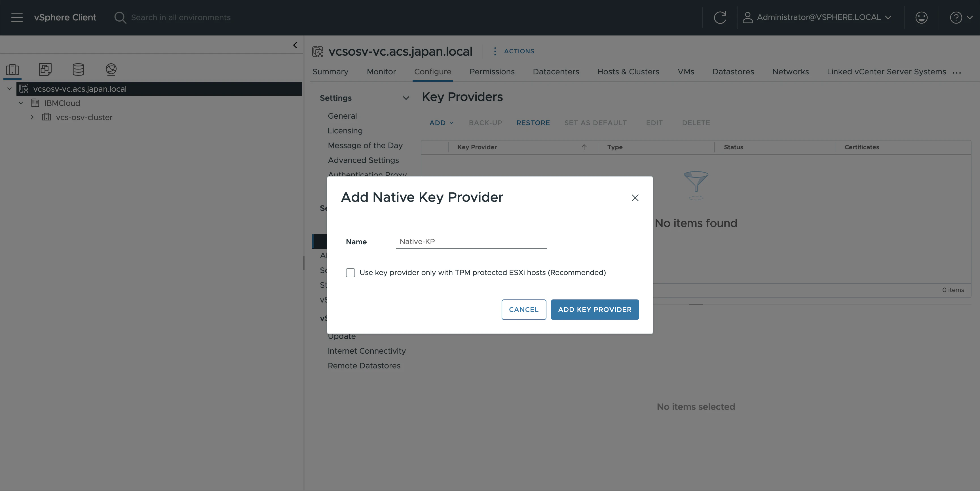Open the ADD key provider dropdown
Viewport: 980px width, 491px height.
click(441, 123)
